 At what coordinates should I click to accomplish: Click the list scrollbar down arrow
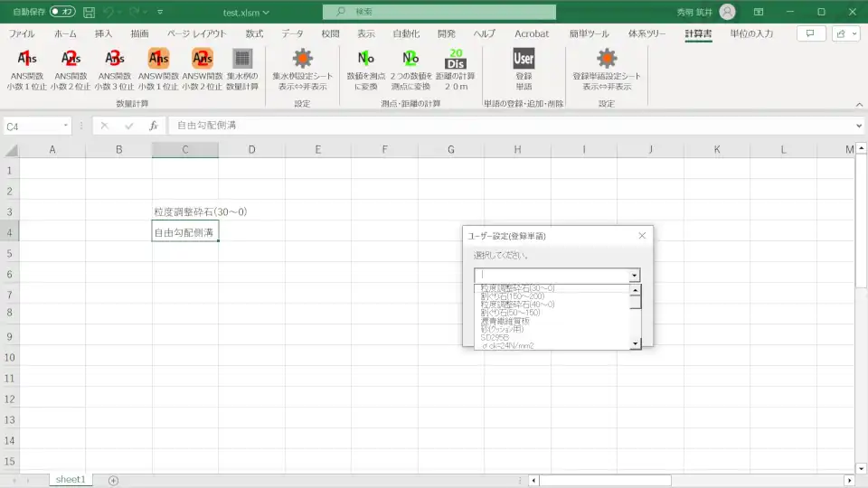click(635, 343)
